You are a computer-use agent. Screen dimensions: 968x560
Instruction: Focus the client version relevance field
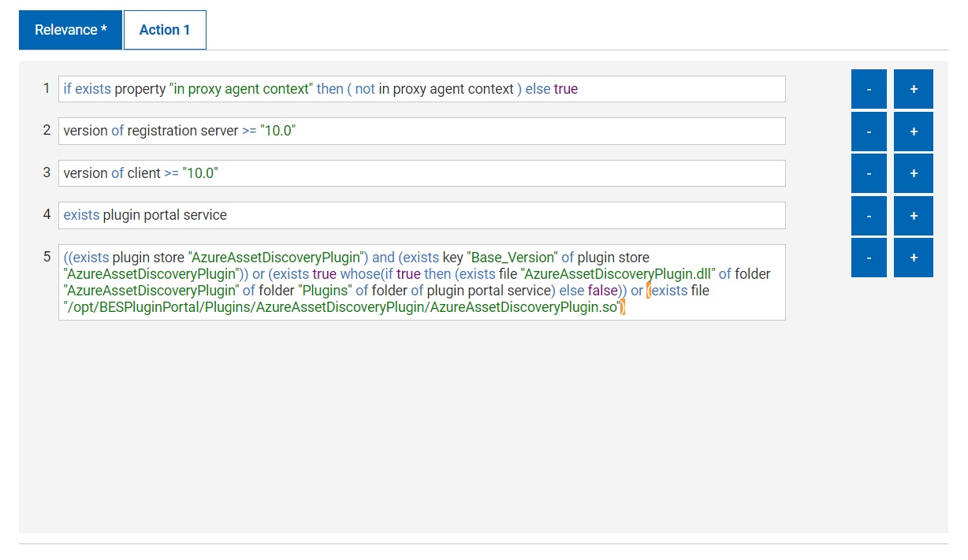click(x=422, y=173)
